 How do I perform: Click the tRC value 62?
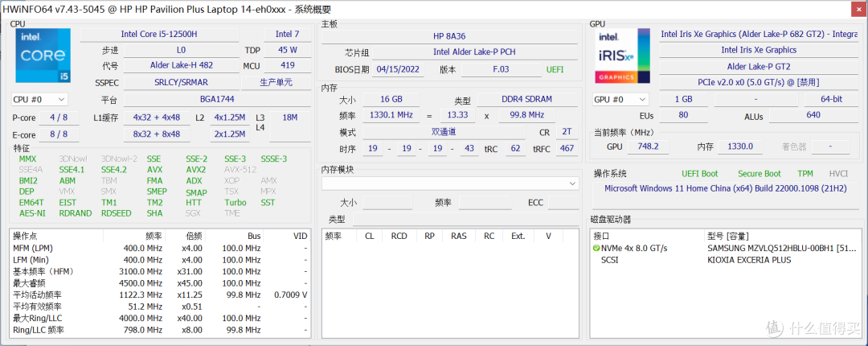pyautogui.click(x=515, y=149)
